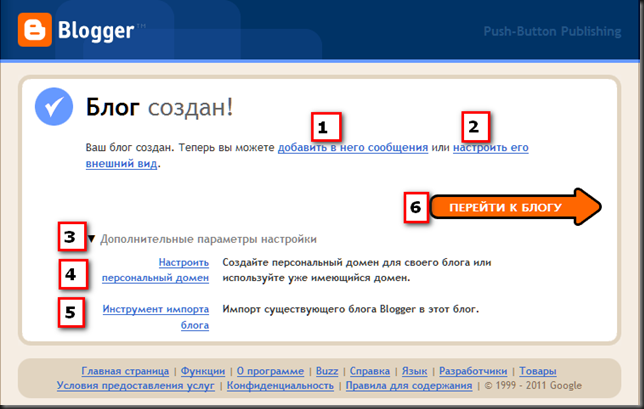The image size is (644, 409).
Task: Open 'Инструмент импорта блога' link
Action: (x=156, y=317)
